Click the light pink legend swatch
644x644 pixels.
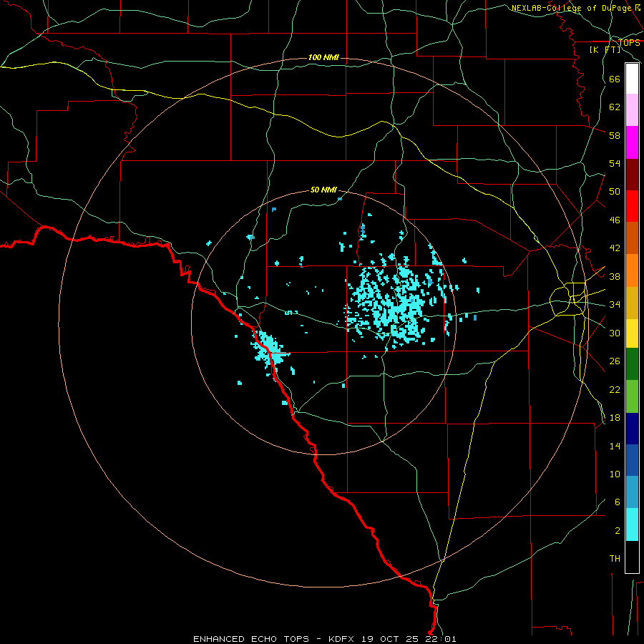coord(632,110)
